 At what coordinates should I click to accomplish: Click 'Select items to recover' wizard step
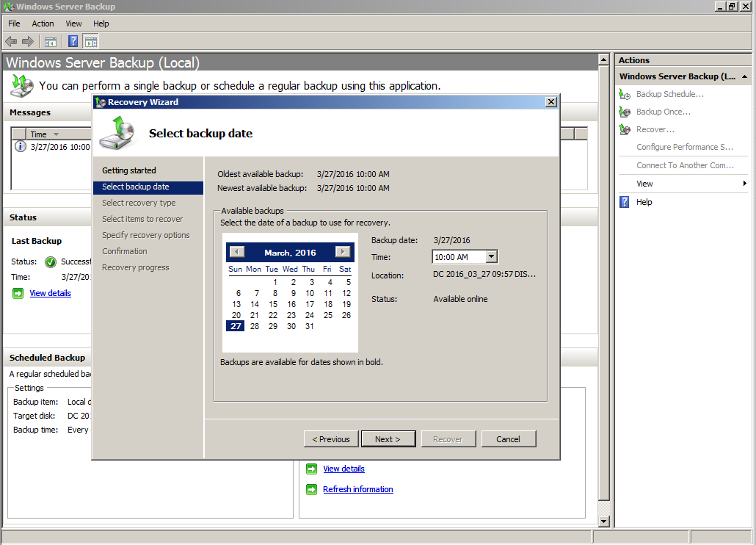pos(142,219)
